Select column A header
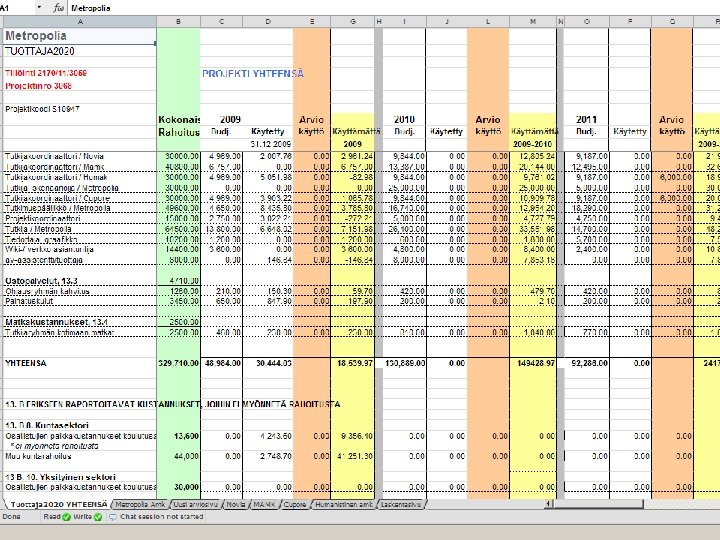The width and height of the screenshot is (720, 540). click(x=80, y=22)
